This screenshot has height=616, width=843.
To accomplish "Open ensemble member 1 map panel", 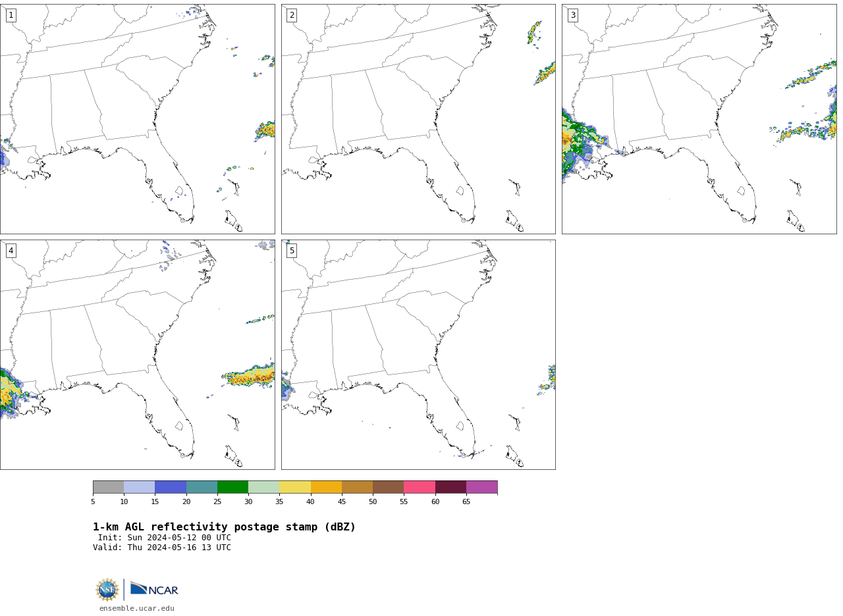I will [137, 118].
